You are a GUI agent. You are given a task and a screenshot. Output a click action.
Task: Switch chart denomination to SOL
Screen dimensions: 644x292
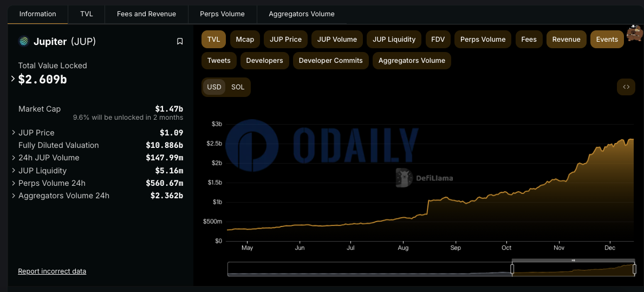[238, 87]
